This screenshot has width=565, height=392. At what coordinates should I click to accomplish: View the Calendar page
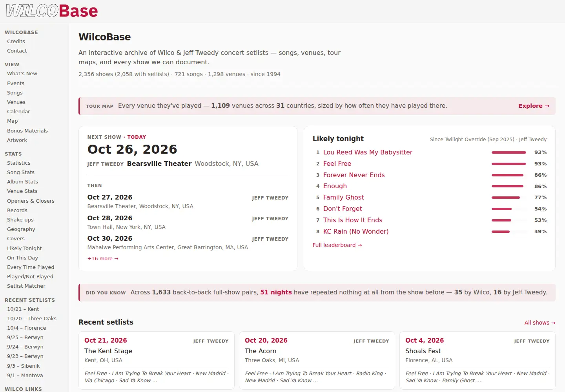pyautogui.click(x=18, y=112)
